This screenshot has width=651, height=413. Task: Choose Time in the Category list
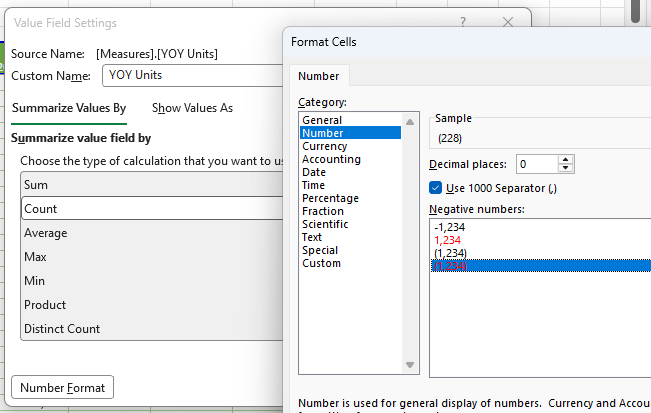click(x=350, y=185)
